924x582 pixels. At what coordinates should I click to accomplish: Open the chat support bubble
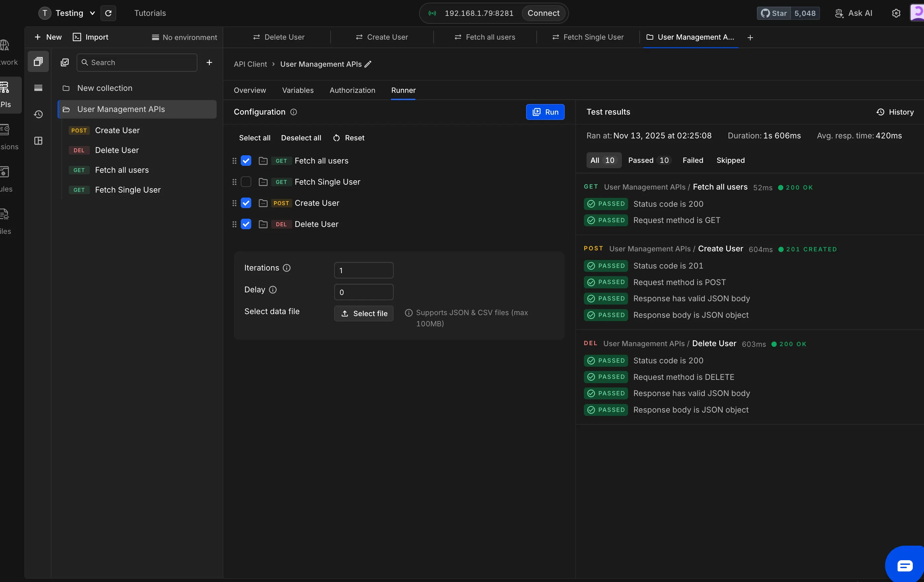905,564
